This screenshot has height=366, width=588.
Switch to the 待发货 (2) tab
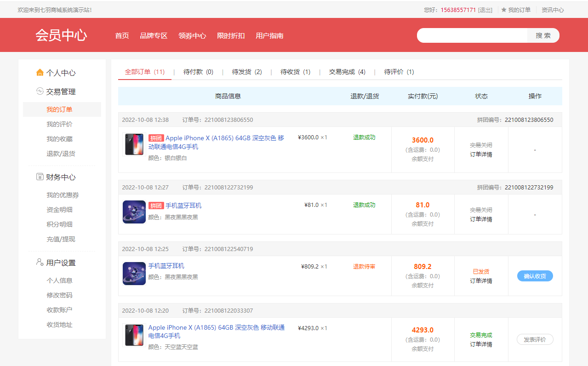coord(247,72)
